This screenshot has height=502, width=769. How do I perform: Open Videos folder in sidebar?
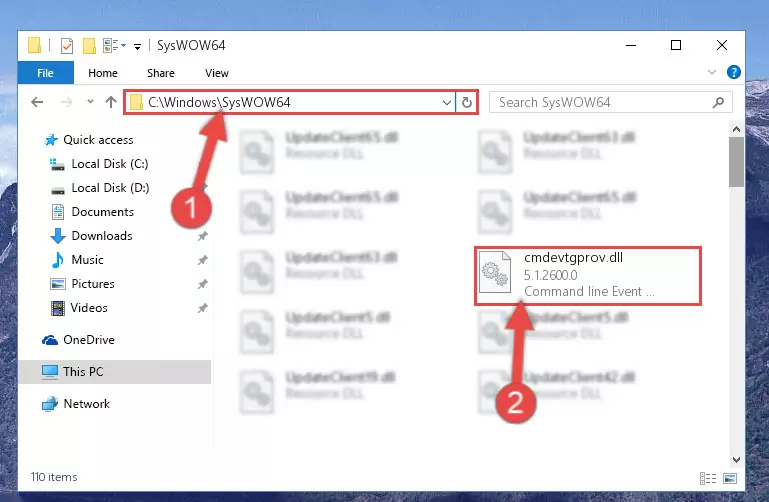pos(89,308)
